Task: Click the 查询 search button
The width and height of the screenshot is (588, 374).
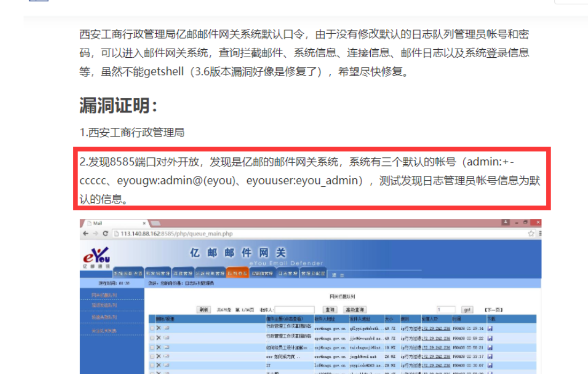Action: (330, 309)
